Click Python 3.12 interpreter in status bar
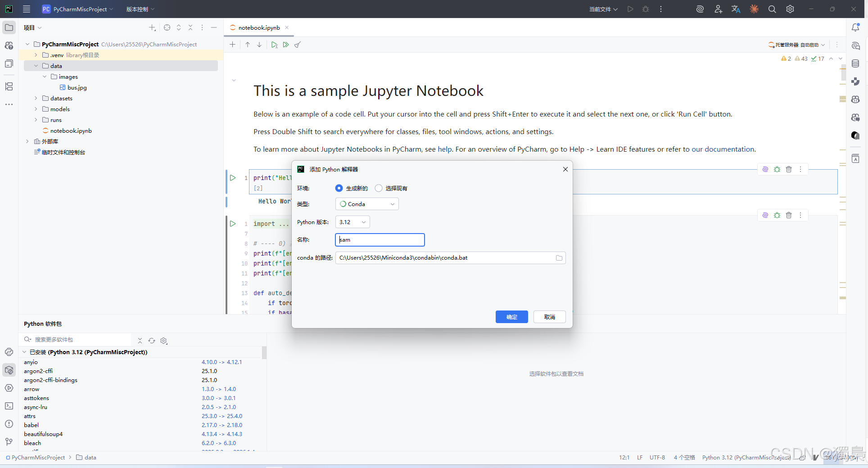The image size is (868, 468). point(746,457)
